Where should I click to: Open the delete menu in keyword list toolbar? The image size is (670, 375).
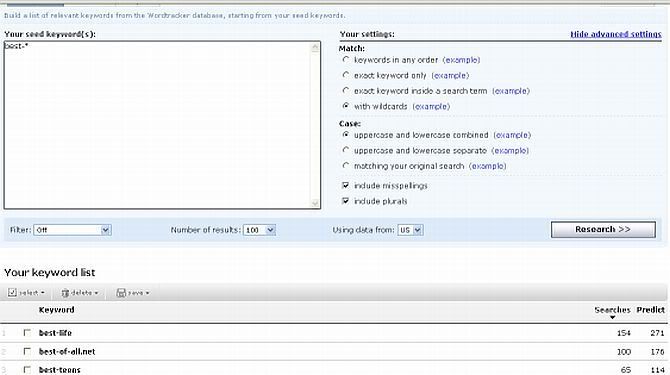pyautogui.click(x=80, y=293)
